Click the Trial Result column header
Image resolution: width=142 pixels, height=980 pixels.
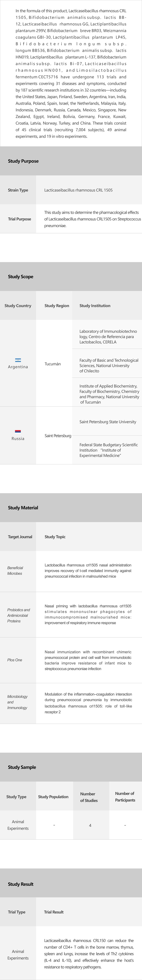point(54,912)
